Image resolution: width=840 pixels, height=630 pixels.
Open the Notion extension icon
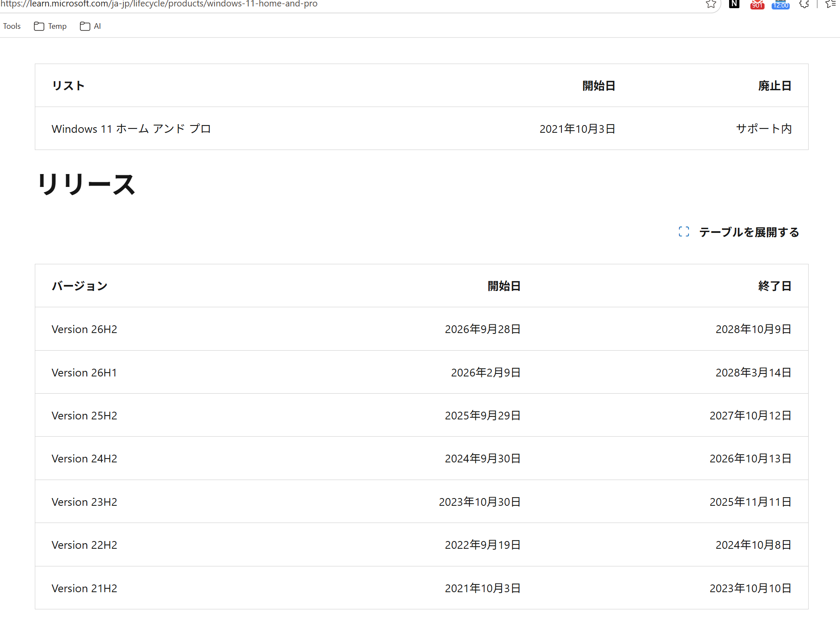click(x=734, y=4)
